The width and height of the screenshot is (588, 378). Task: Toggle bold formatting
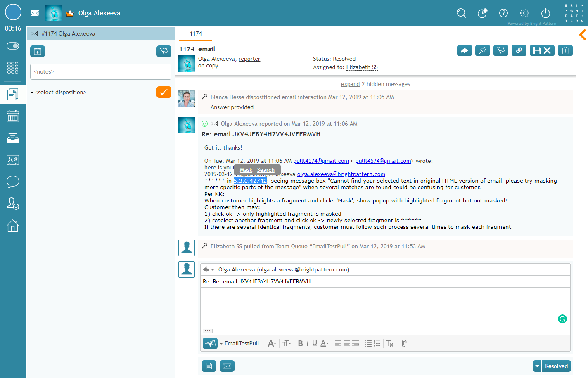click(x=300, y=343)
